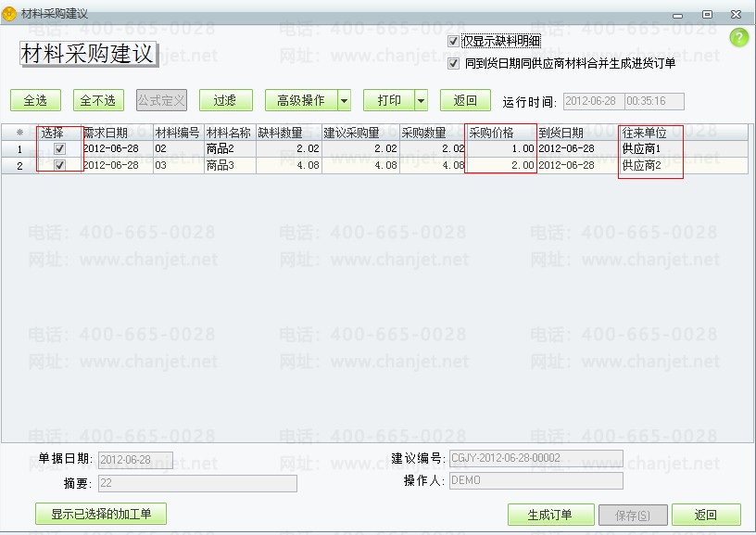The image size is (756, 535).
Task: Click the 返回 button in the toolbar
Action: [465, 100]
